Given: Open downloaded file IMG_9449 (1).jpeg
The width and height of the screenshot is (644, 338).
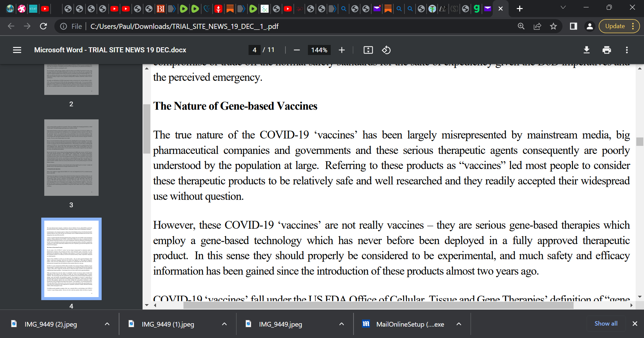Looking at the screenshot, I should (x=168, y=324).
